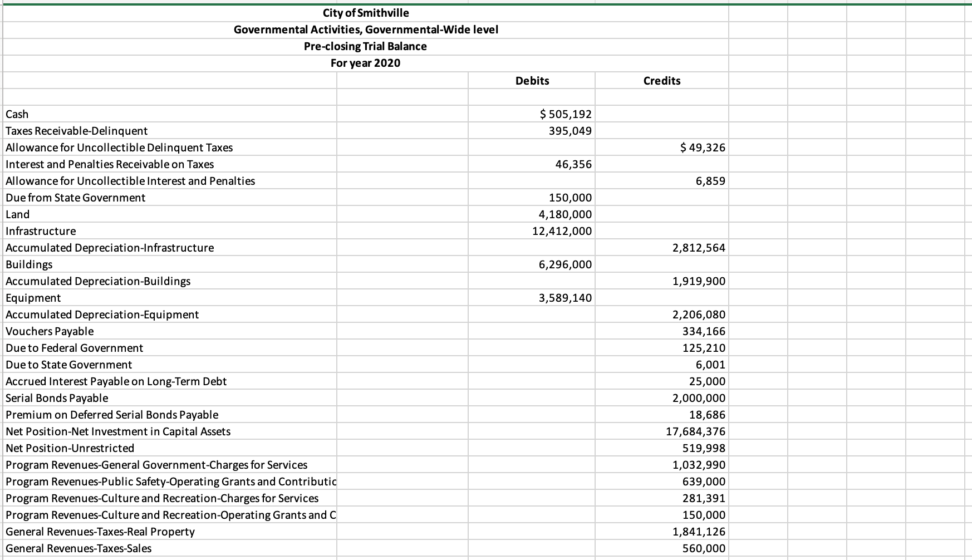The height and width of the screenshot is (560, 972).
Task: Click the 'Governmental Activities, Governmental-Wide level' heading
Action: pos(366,30)
